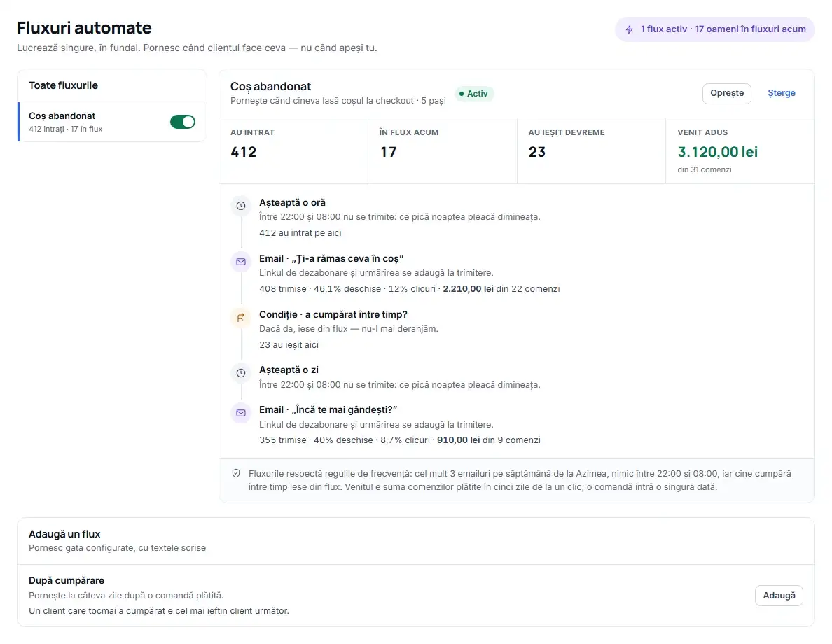Click the clock icon beside "Așteaptă o oră"
The width and height of the screenshot is (832, 644).
(241, 206)
